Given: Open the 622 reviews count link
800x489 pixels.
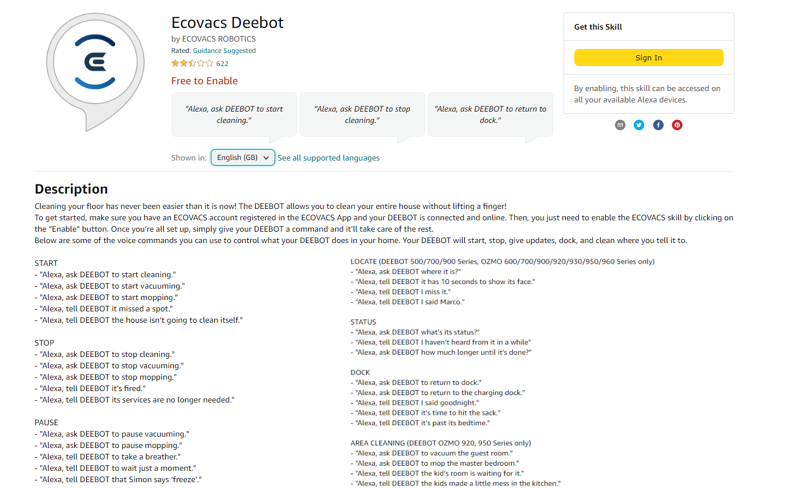Looking at the screenshot, I should pos(222,63).
